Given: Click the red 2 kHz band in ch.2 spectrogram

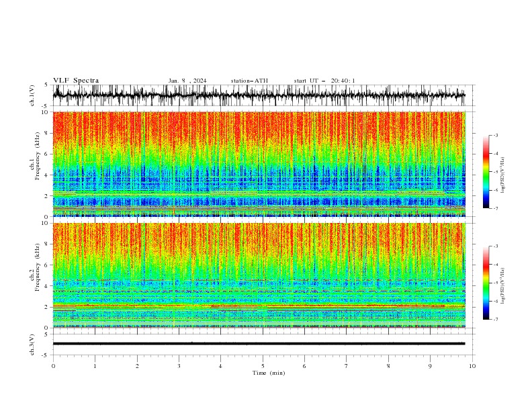Looking at the screenshot, I should pyautogui.click(x=259, y=306).
